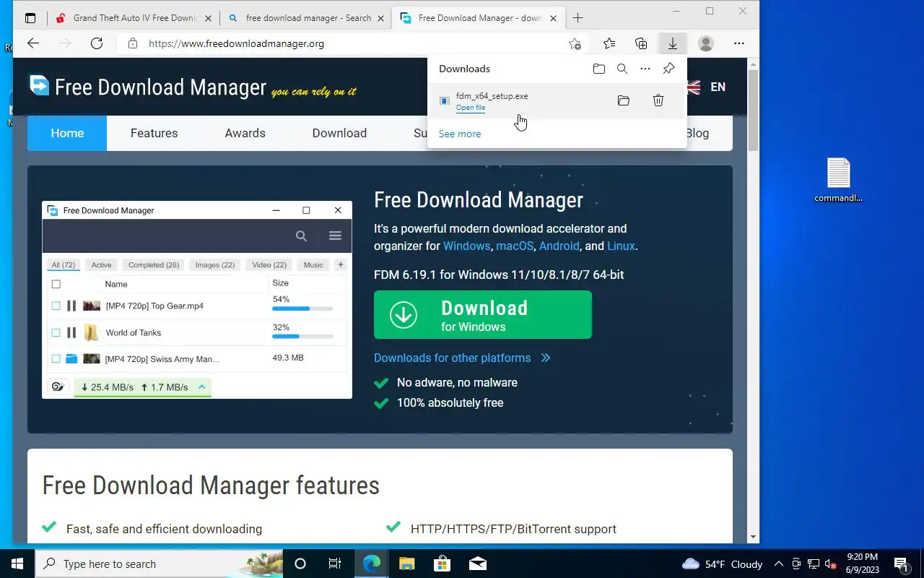Click the browser back arrow
924x578 pixels.
tap(33, 43)
